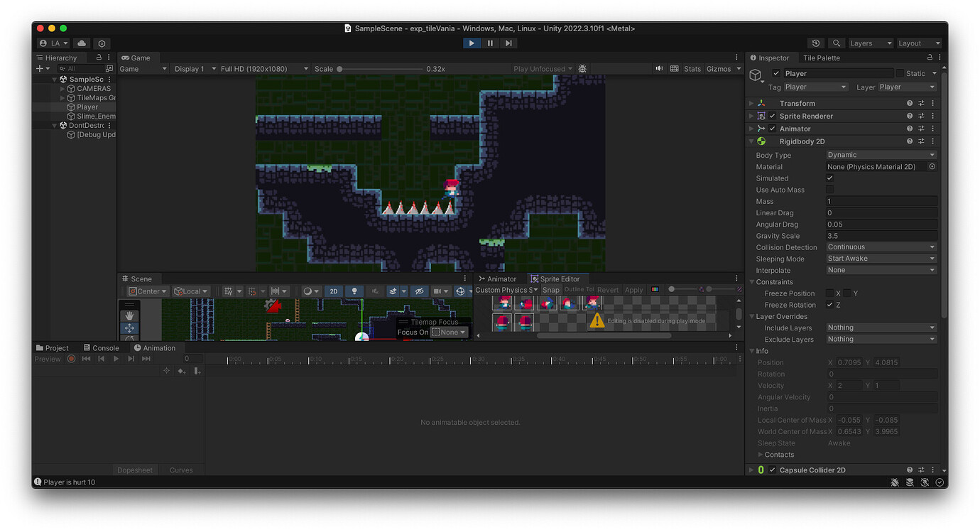Mute game audio speaker icon

[x=659, y=69]
